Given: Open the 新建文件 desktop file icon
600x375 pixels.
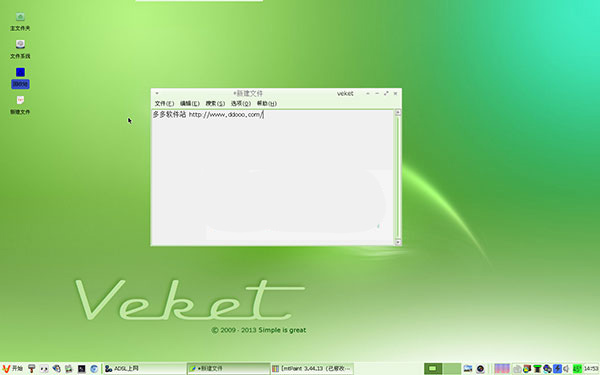Looking at the screenshot, I should click(20, 105).
